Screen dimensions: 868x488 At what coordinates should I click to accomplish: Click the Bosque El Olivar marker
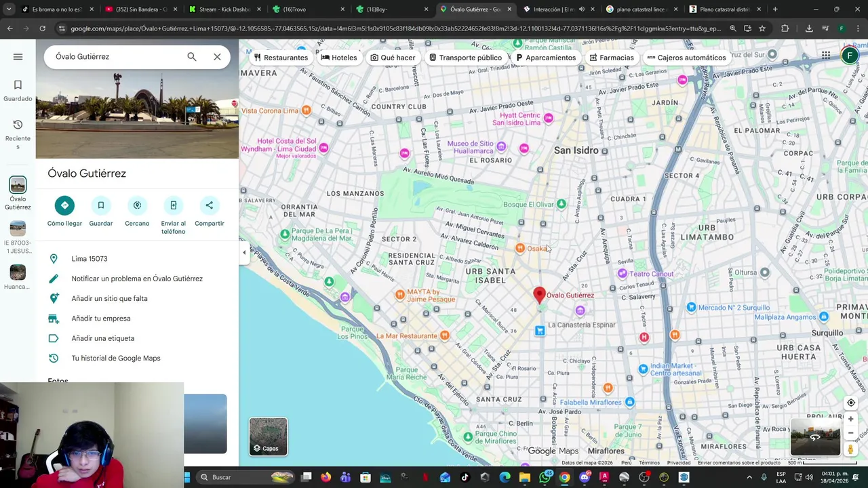561,204
